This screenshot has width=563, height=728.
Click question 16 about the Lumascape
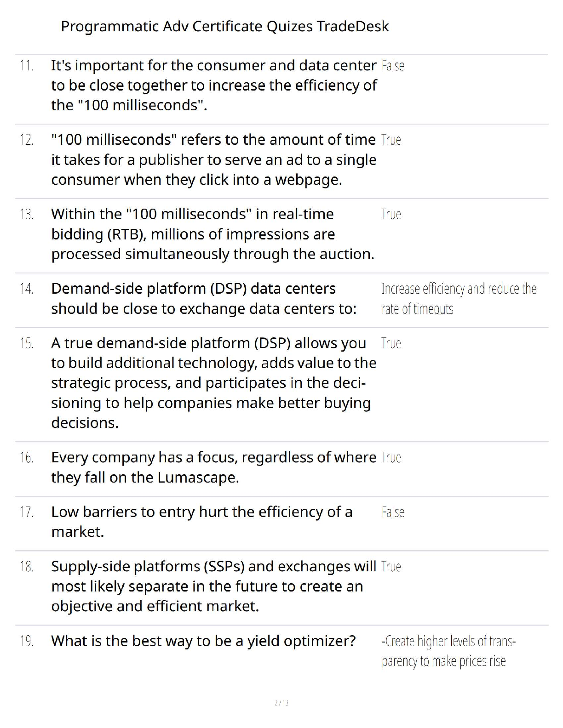click(x=213, y=467)
